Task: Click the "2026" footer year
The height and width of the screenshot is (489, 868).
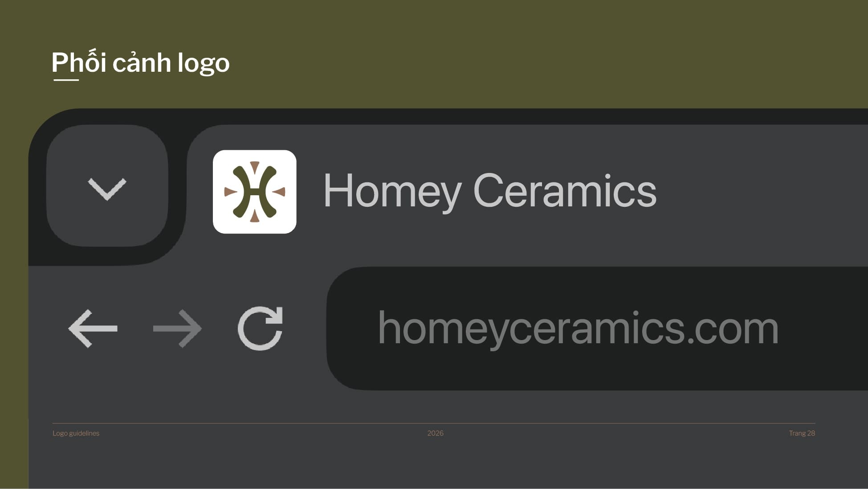Action: coord(435,433)
